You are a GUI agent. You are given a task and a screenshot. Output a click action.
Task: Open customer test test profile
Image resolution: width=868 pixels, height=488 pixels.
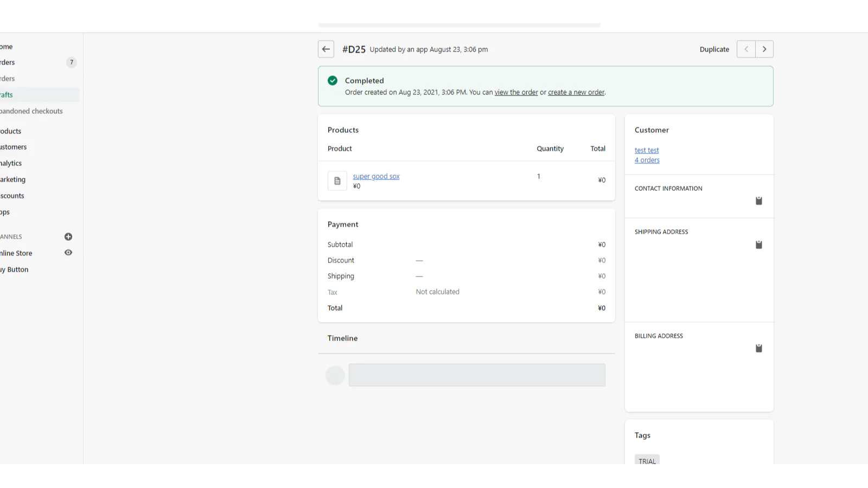tap(647, 151)
